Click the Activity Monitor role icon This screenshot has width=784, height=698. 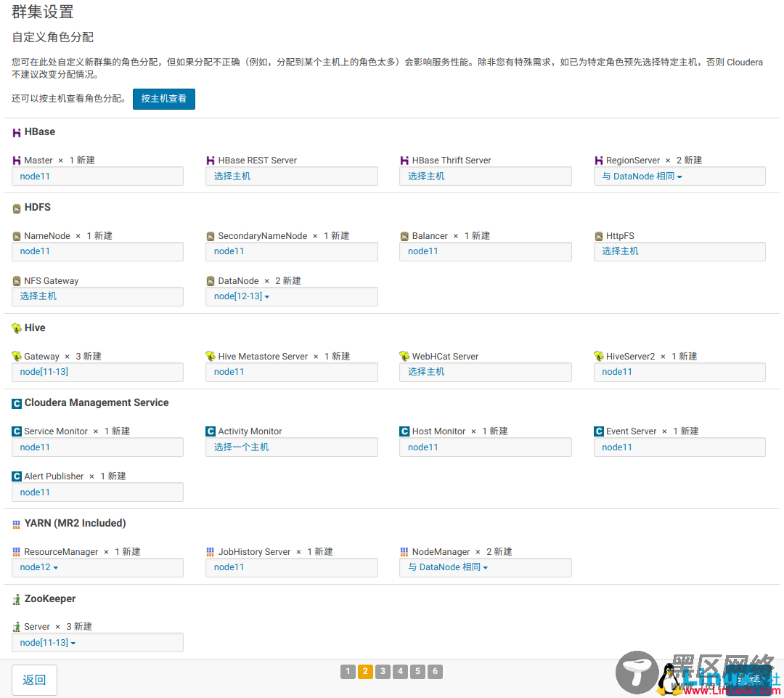click(x=211, y=431)
